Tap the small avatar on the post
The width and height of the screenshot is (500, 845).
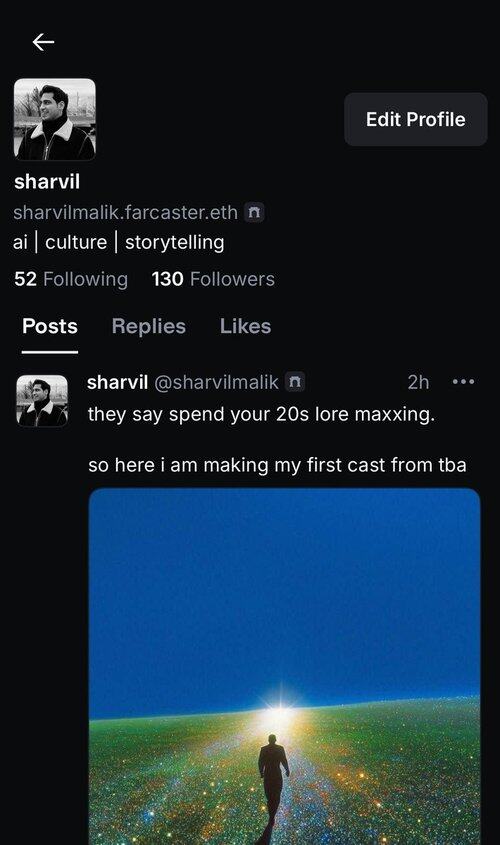[x=42, y=401]
